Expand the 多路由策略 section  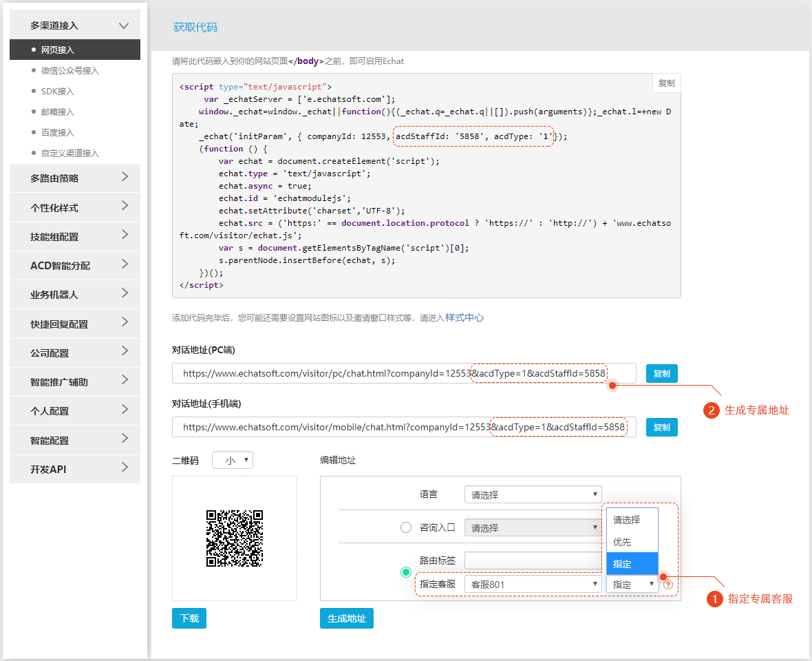tap(75, 178)
